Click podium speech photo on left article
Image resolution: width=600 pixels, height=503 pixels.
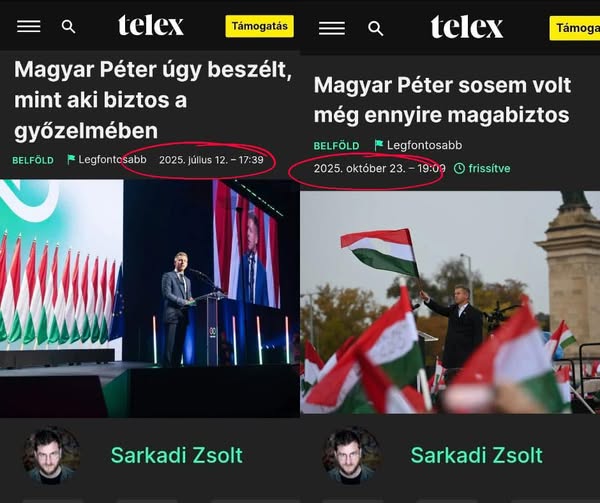click(x=150, y=298)
